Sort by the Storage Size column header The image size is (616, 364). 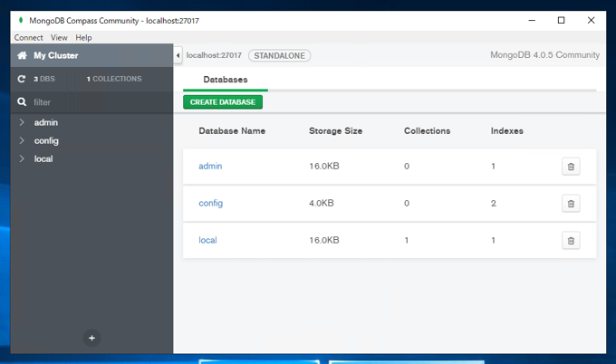coord(335,130)
